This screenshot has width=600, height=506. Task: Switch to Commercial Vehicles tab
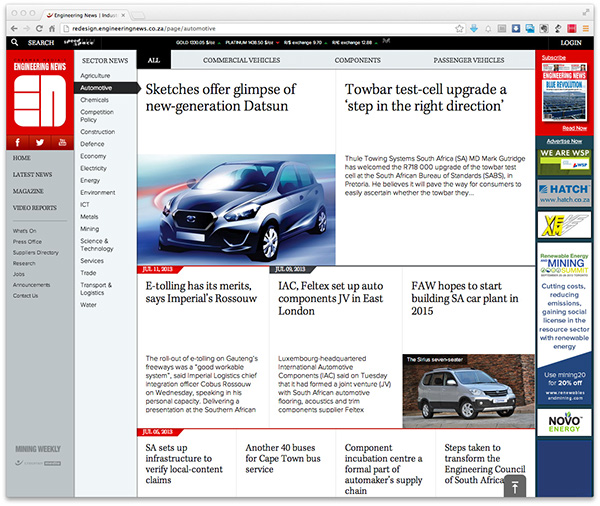pyautogui.click(x=241, y=60)
